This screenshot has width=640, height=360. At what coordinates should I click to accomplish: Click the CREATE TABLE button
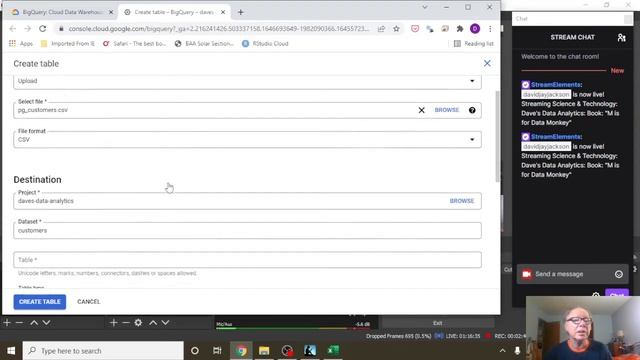(40, 302)
